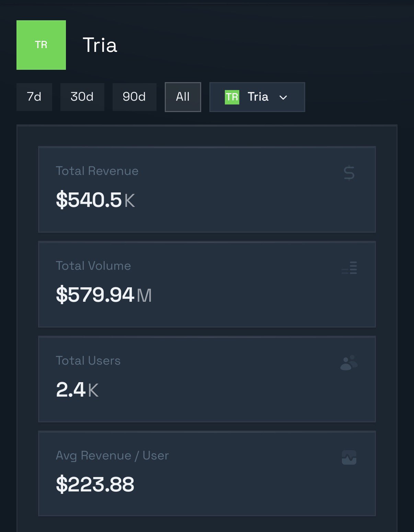Click the Tria page heading

click(100, 45)
